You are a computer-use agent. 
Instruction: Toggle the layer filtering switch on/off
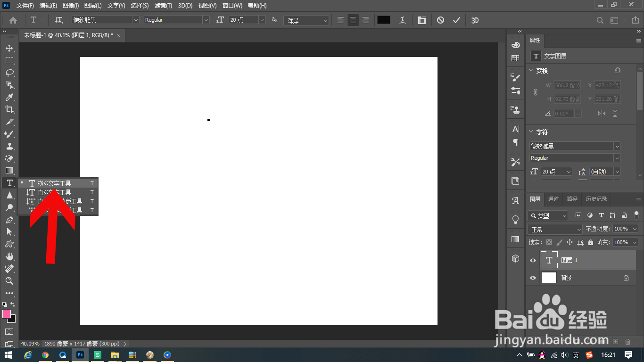click(636, 215)
